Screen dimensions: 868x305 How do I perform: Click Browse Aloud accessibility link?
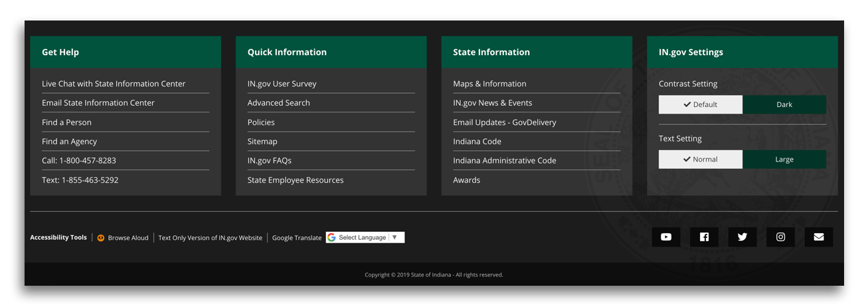[x=128, y=238]
